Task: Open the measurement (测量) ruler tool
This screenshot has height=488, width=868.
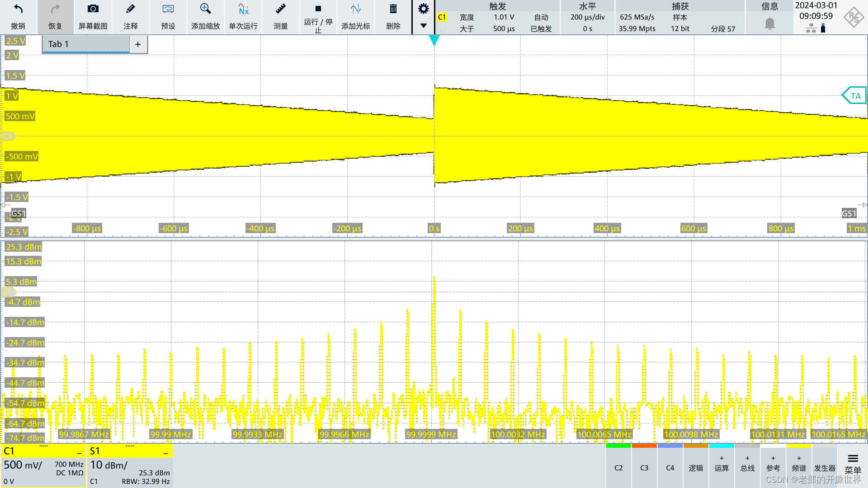Action: pyautogui.click(x=280, y=9)
